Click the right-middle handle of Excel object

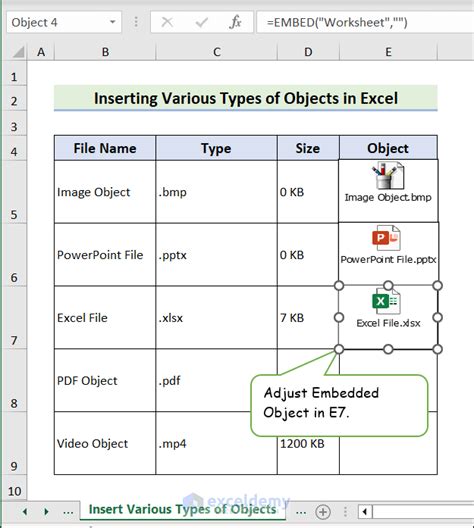[437, 317]
